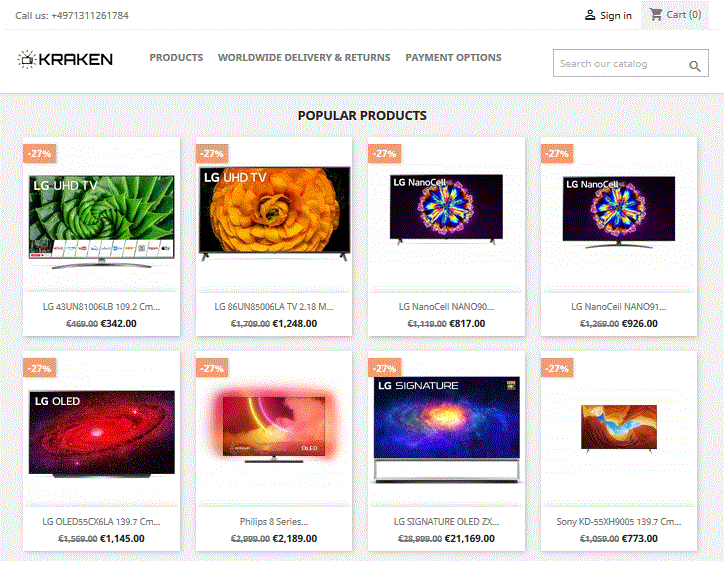Click -27% discount flag on Sony KD-55XH9005

point(557,368)
